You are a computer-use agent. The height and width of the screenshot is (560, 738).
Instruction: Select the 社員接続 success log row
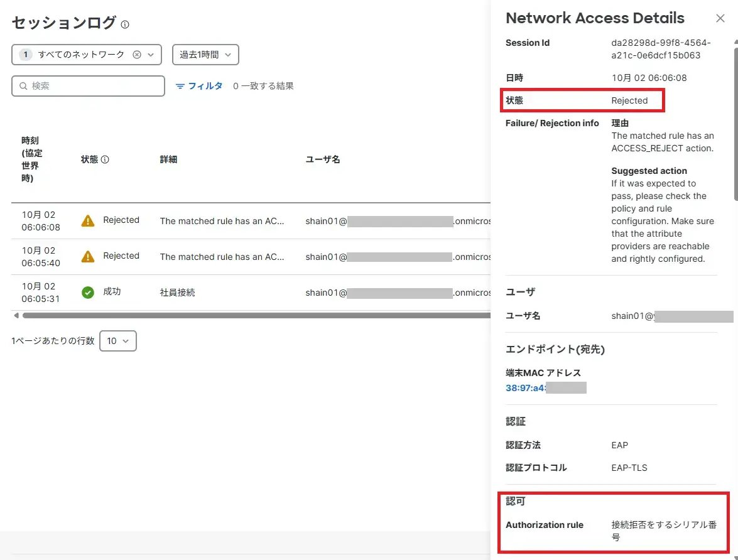pyautogui.click(x=178, y=293)
